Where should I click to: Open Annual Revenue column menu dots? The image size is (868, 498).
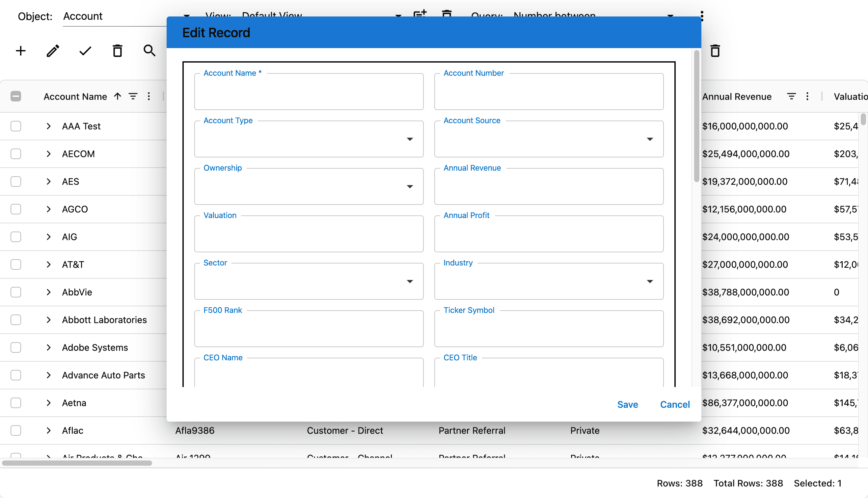pos(807,97)
